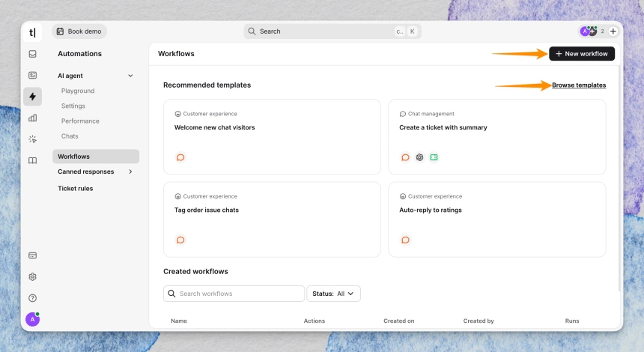644x352 pixels.
Task: Open Create a ticket with summary template
Action: point(497,137)
